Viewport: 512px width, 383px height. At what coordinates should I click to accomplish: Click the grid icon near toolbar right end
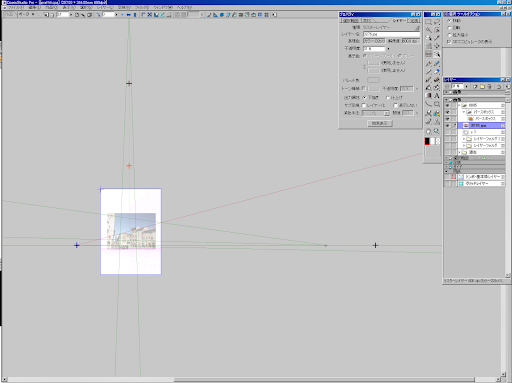[266, 15]
